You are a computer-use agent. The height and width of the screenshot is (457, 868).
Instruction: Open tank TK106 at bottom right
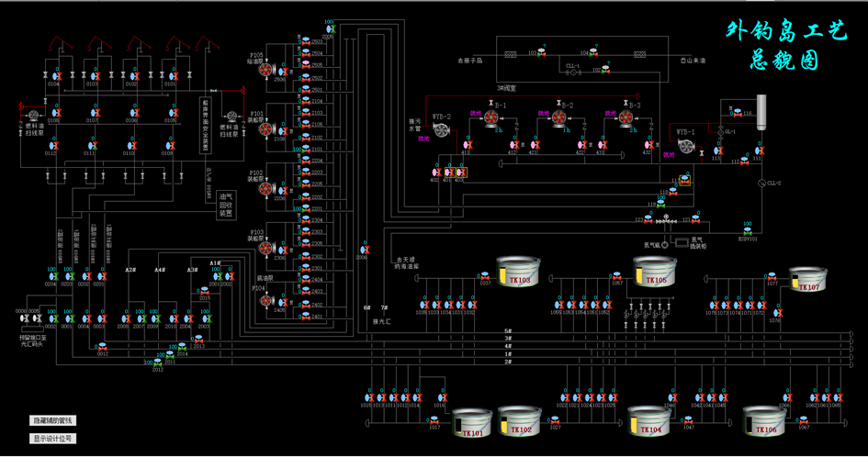tap(767, 421)
